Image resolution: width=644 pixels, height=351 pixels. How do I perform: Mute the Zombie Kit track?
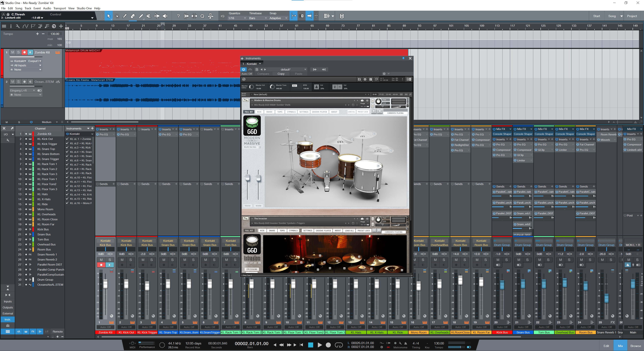coord(13,52)
